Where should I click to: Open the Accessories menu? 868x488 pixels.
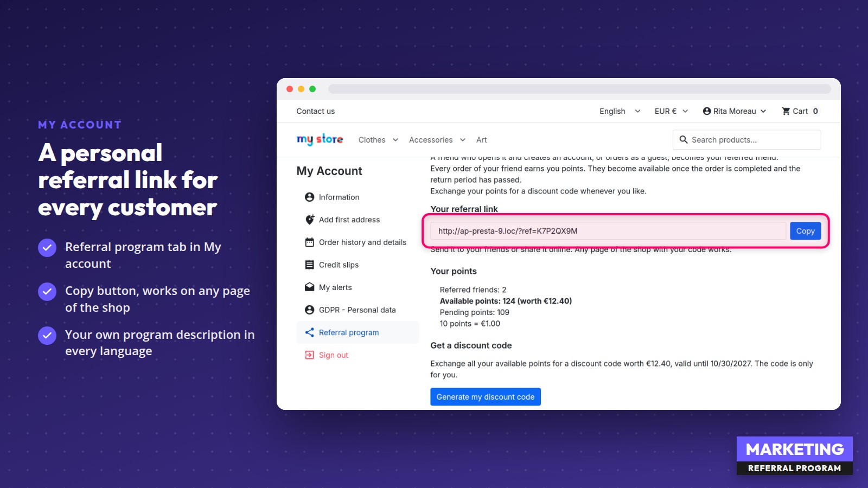tap(437, 140)
